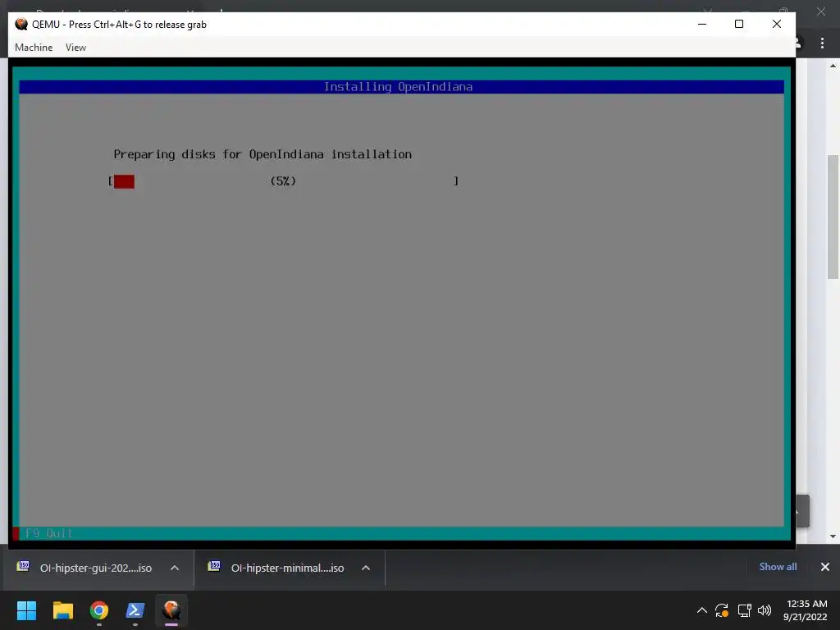Viewport: 840px width, 630px height.
Task: Click the Chrome page vertical scrollbar thumb
Action: point(833,217)
